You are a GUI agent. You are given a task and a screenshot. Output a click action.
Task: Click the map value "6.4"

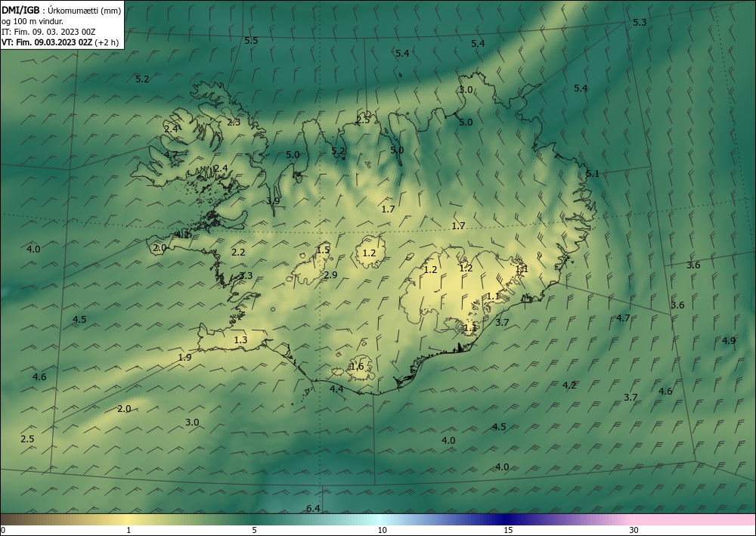coord(313,509)
